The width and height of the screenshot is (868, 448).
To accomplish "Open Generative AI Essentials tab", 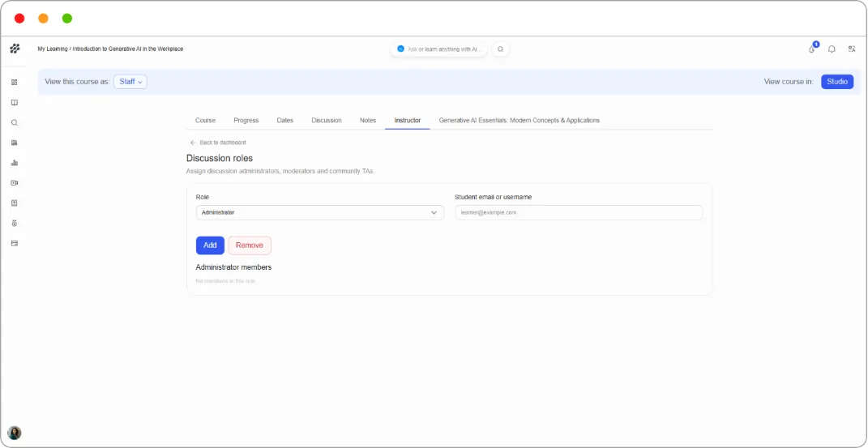I will (x=520, y=120).
